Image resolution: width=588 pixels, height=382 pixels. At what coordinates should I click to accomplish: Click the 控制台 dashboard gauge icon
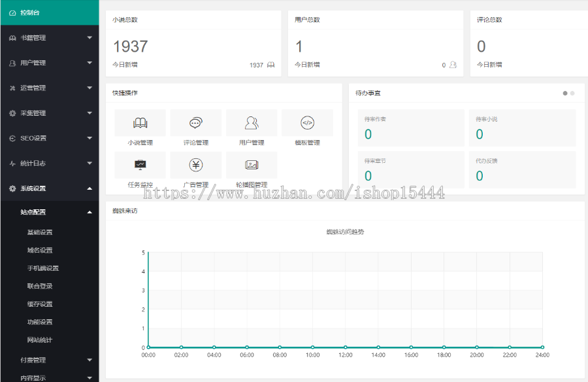coord(12,13)
